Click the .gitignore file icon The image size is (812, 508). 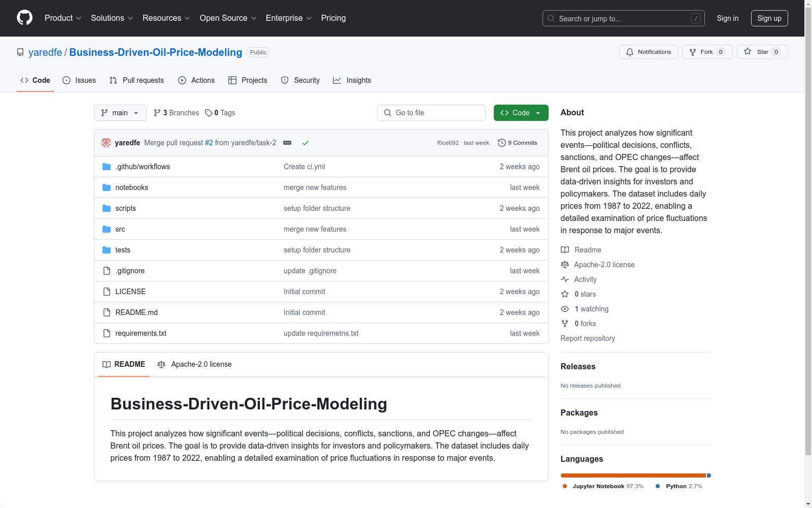pos(107,271)
